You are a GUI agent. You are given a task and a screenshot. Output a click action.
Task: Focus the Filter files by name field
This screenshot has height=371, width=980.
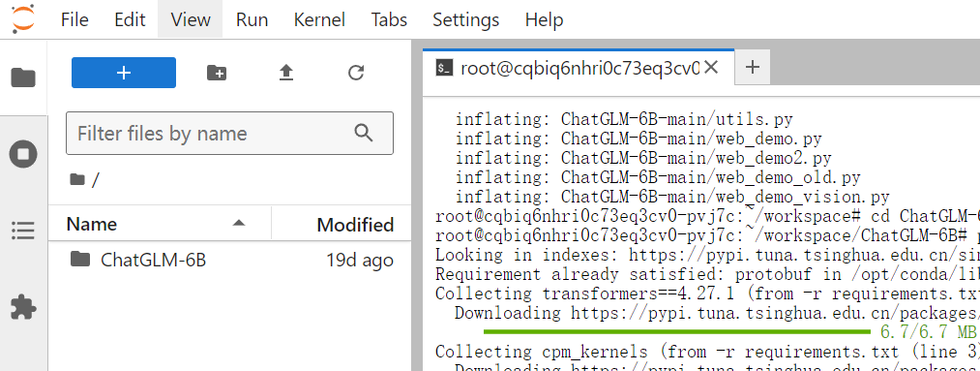(229, 134)
